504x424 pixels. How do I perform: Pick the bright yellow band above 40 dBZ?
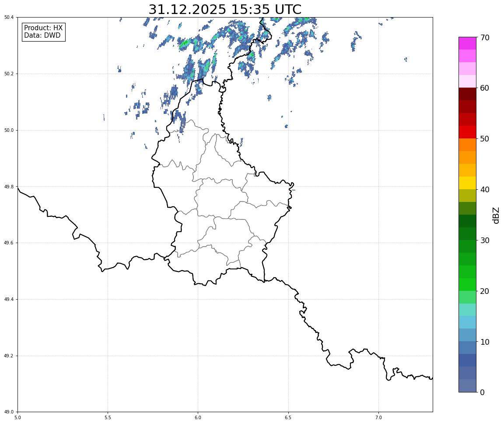[x=467, y=183]
